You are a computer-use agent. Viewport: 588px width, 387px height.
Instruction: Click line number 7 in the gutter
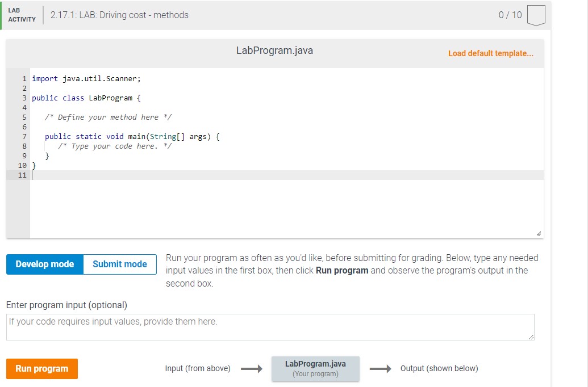click(24, 136)
